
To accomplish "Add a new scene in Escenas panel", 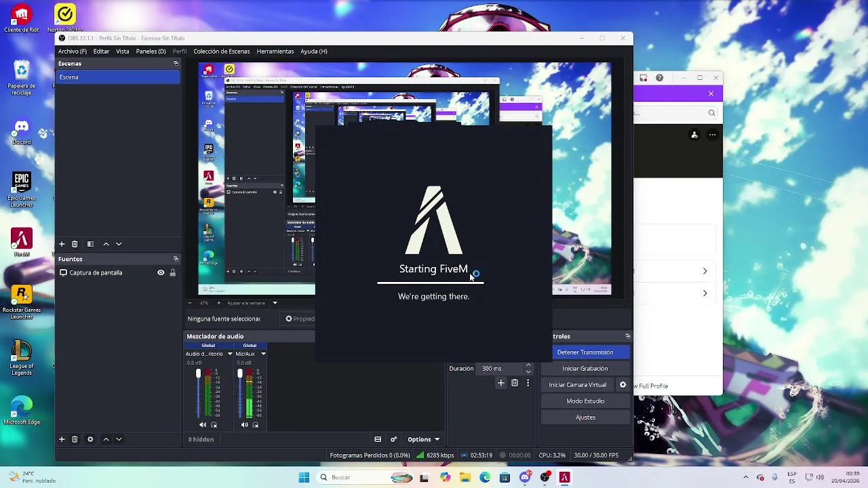I will [x=62, y=244].
